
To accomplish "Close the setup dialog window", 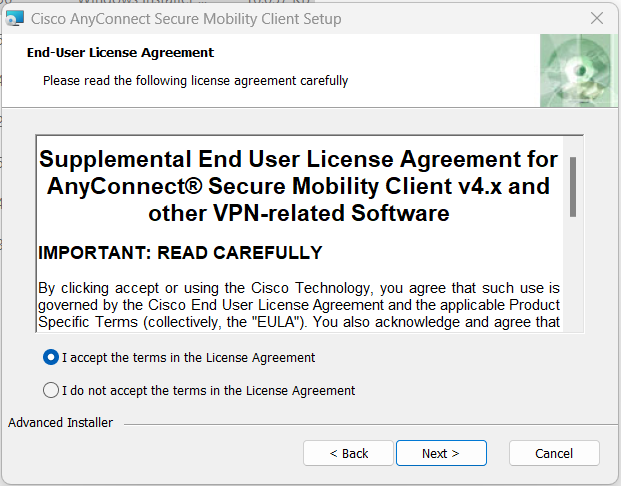I will click(x=597, y=18).
